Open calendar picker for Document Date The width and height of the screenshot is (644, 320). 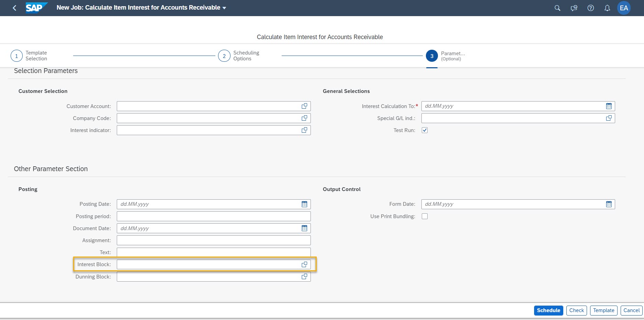tap(304, 228)
